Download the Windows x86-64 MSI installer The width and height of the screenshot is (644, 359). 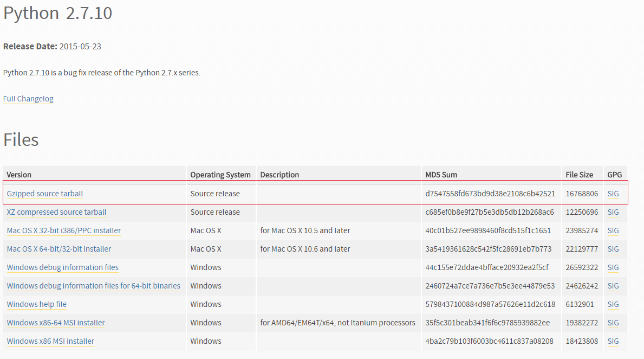click(x=56, y=323)
